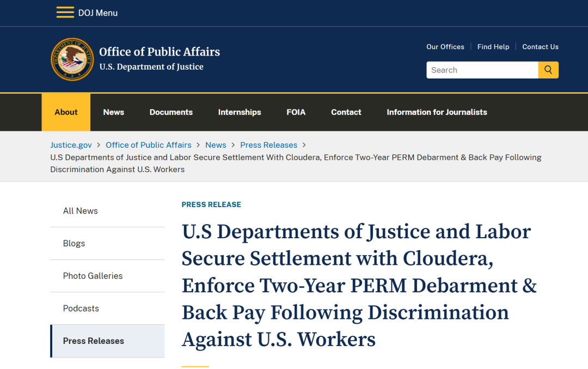
Task: Click the yellow search magnifier button
Action: point(548,70)
